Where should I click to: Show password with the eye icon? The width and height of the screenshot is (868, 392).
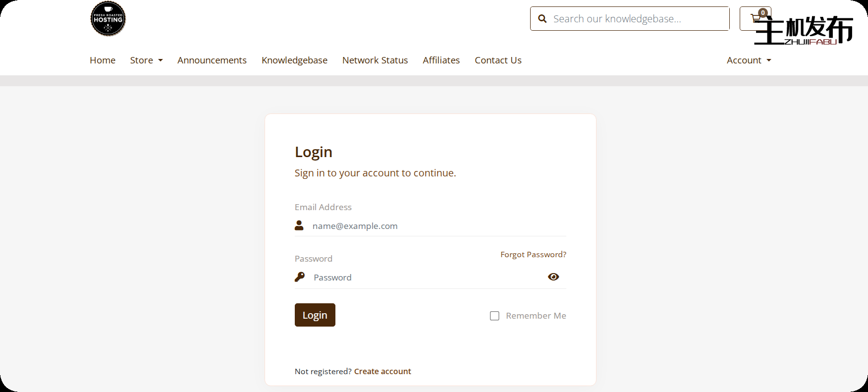coord(553,277)
